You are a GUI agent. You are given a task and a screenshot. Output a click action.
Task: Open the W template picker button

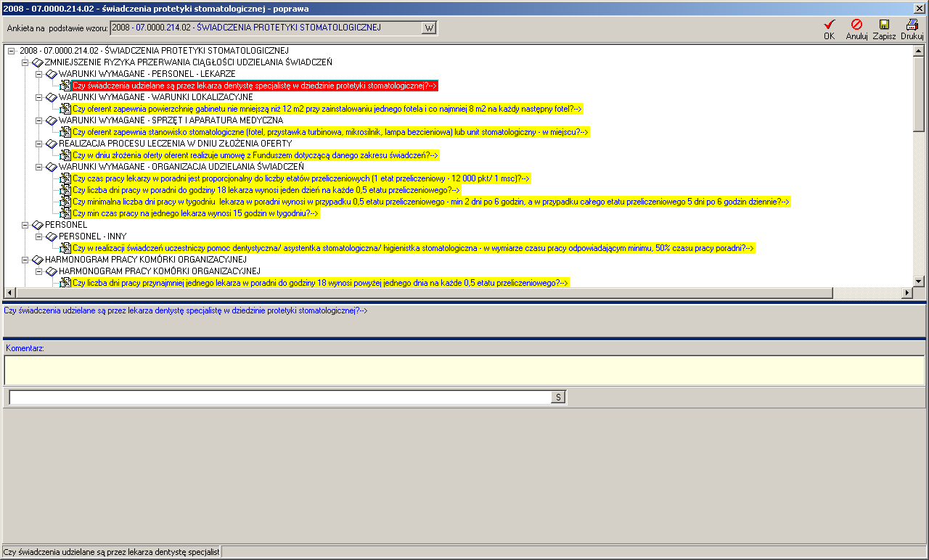(x=429, y=28)
